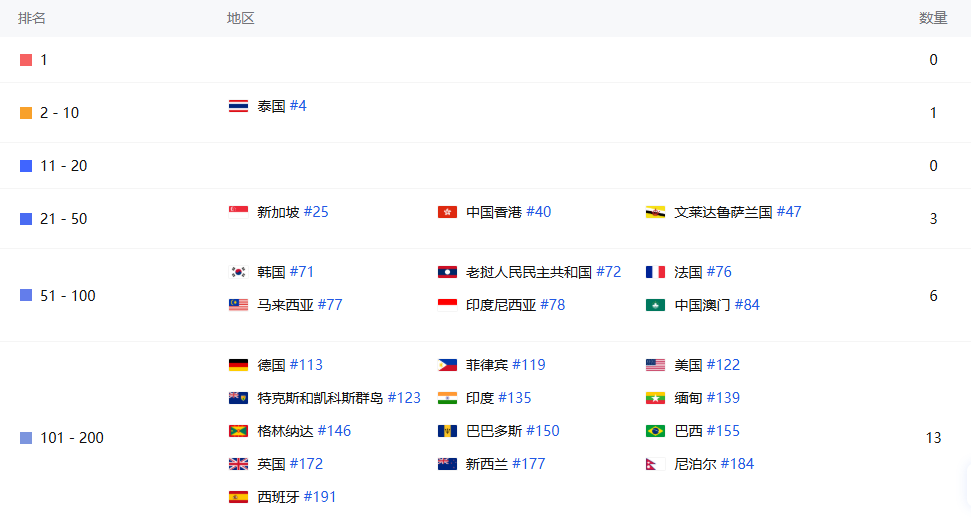The height and width of the screenshot is (523, 971).
Task: Click the Macau flag next to 中国澳门
Action: tap(655, 305)
